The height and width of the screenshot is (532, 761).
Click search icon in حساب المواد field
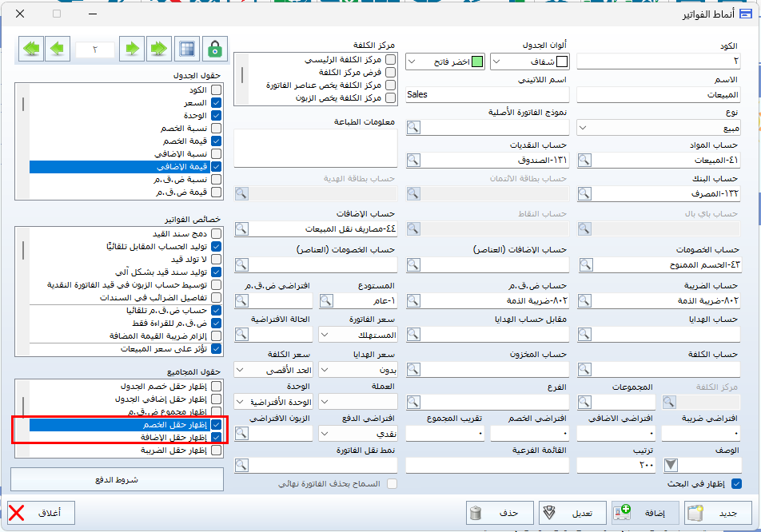coord(586,160)
